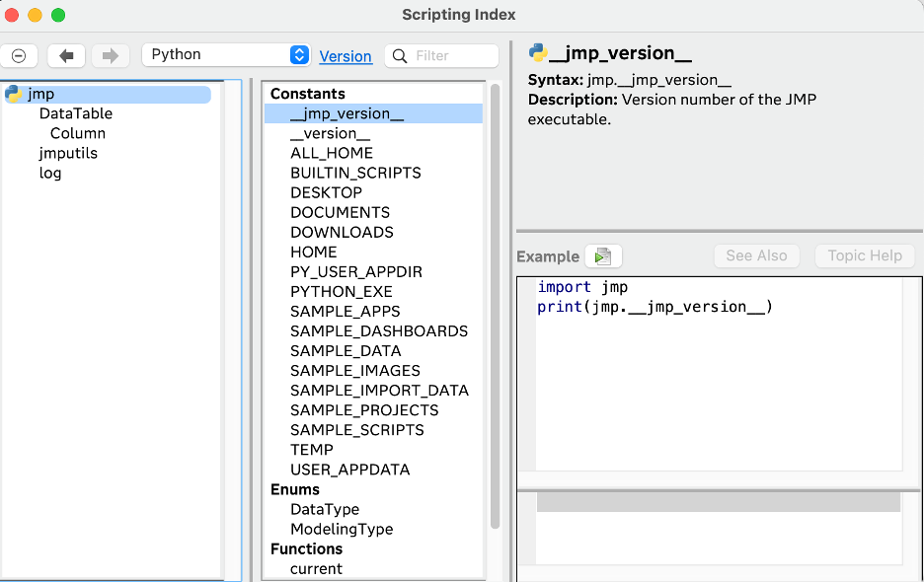Select jmputils in the object tree
The height and width of the screenshot is (582, 924).
point(68,153)
